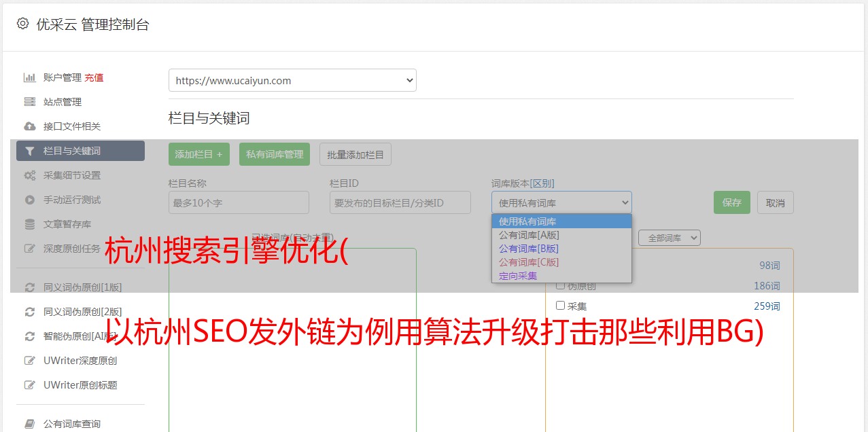Open 文章暂存库 in the sidebar

pyautogui.click(x=67, y=224)
